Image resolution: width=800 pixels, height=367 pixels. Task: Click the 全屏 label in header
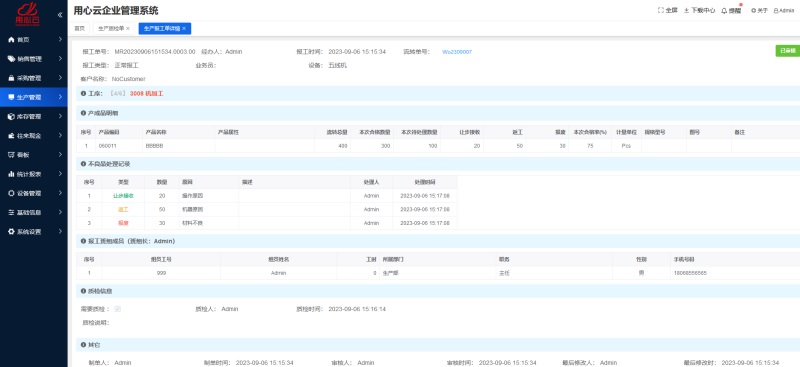[x=672, y=10]
